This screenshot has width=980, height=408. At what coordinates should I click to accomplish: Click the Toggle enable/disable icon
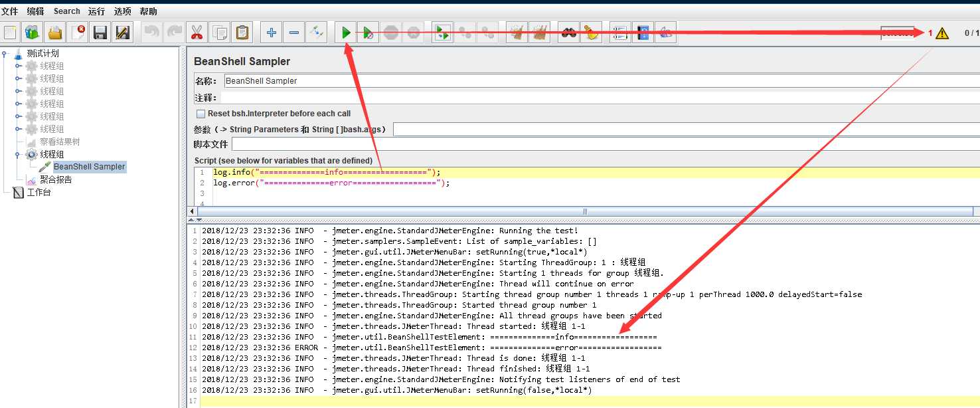316,33
